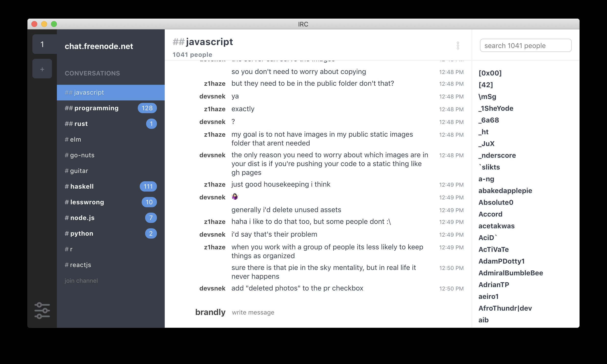Click the 10 unread badge on lesswrong
This screenshot has width=607, height=364.
click(149, 202)
